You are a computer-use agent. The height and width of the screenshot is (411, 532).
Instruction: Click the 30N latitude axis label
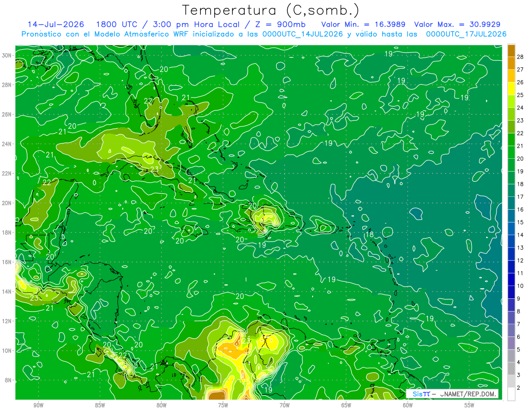tap(7, 55)
